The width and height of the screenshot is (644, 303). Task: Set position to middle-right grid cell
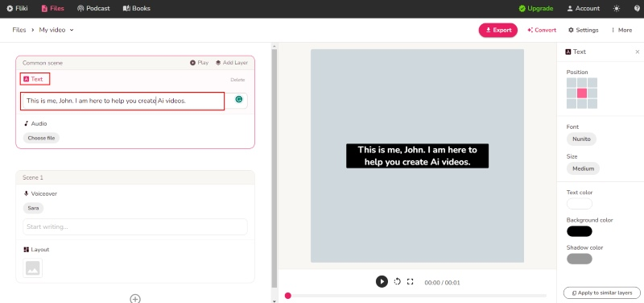(x=592, y=93)
